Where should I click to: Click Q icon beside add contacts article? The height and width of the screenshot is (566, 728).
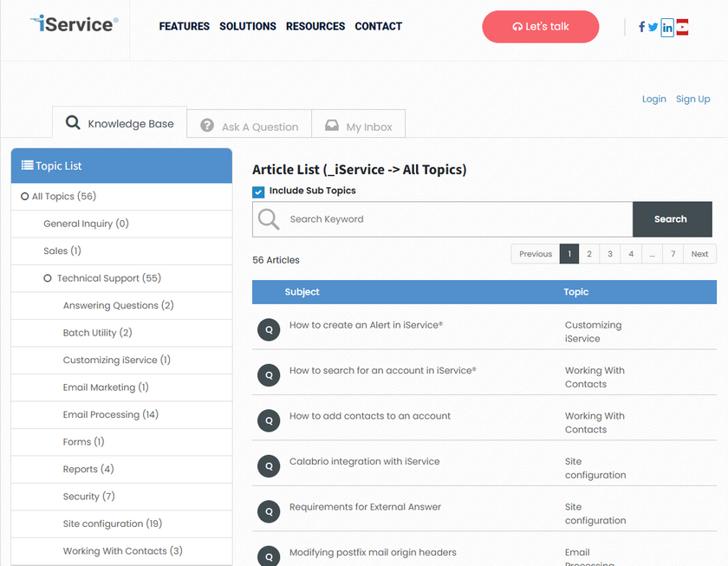pyautogui.click(x=269, y=420)
